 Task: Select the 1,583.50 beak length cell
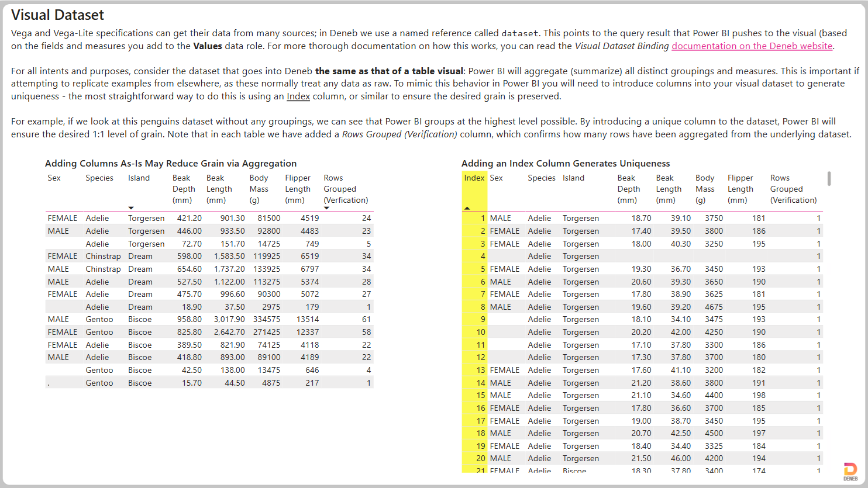tap(229, 257)
